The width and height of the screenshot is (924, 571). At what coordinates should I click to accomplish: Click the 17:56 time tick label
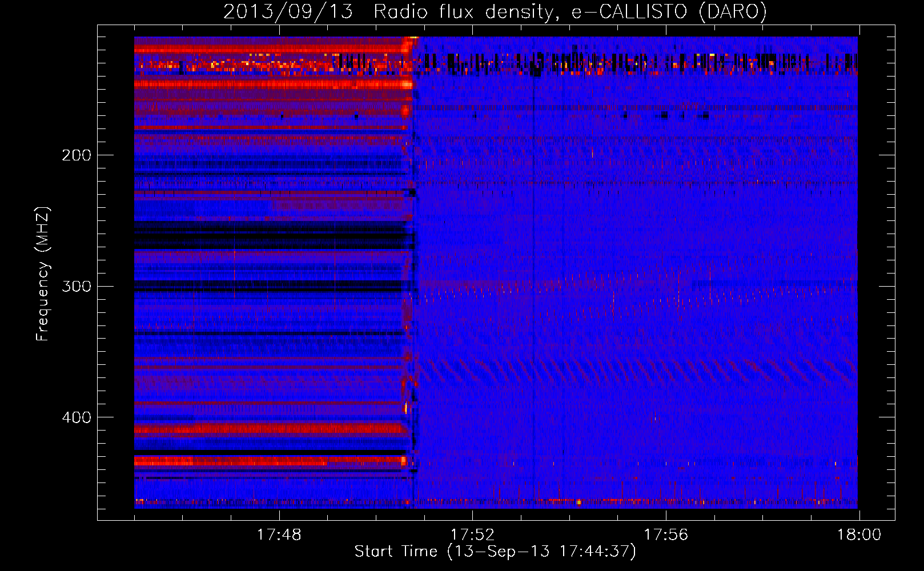coord(666,534)
